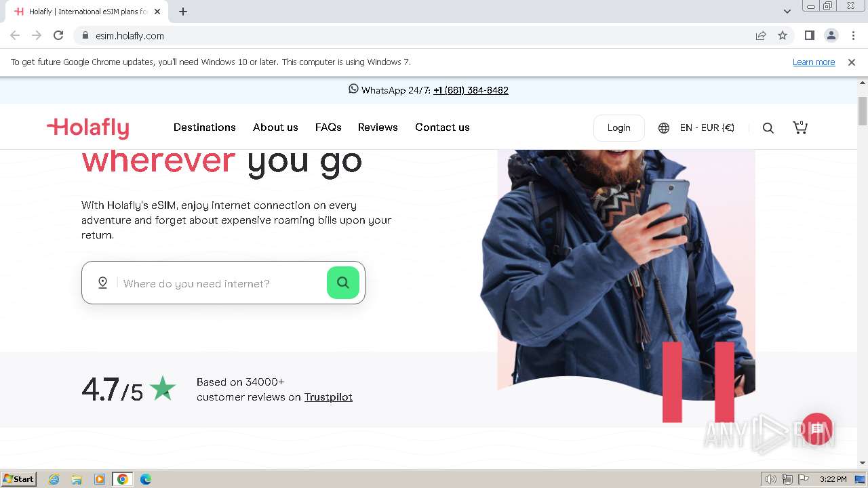This screenshot has height=488, width=868.
Task: Click the WhatsApp icon in top banner
Action: [353, 89]
